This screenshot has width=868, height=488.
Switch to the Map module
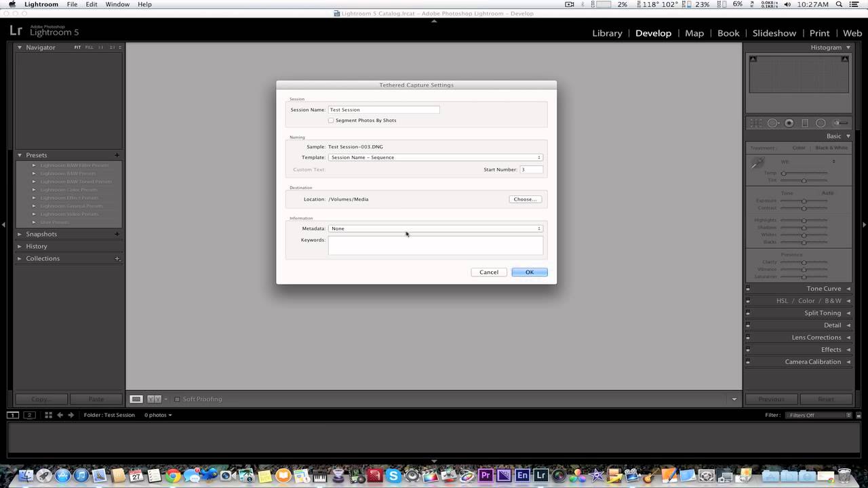694,33
